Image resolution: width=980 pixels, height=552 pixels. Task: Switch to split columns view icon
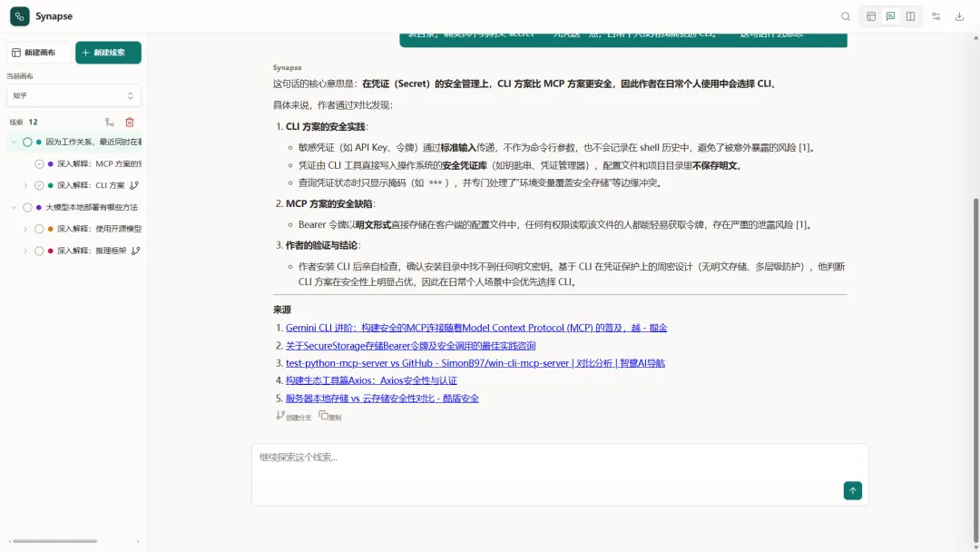911,17
